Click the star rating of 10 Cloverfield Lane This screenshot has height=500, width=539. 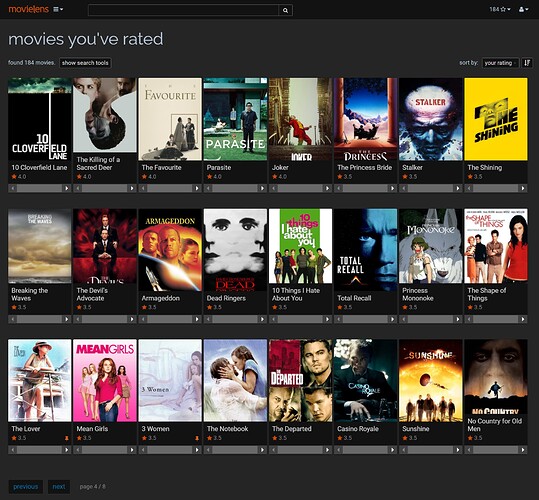click(19, 177)
